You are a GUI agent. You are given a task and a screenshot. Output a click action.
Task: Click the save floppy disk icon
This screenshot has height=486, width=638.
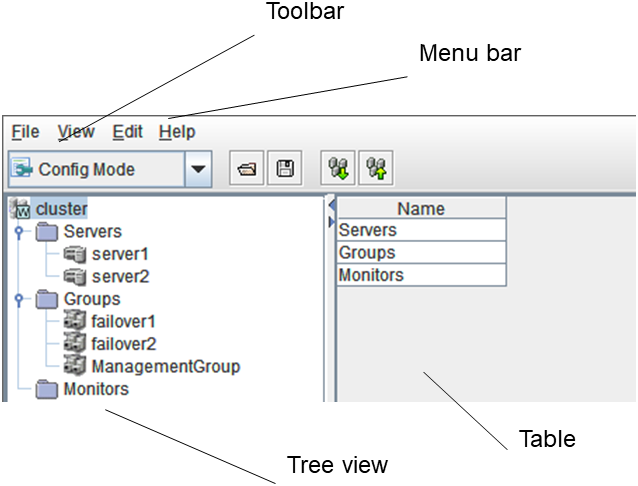tap(284, 169)
